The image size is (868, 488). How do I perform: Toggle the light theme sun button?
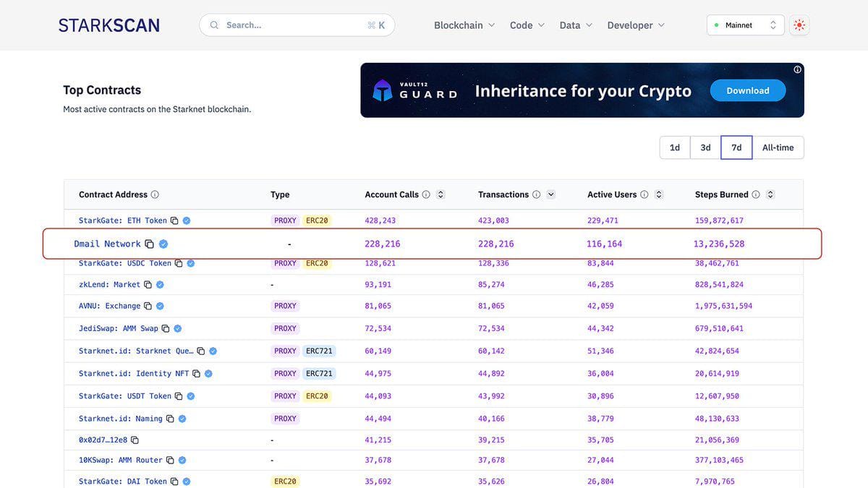click(x=799, y=25)
